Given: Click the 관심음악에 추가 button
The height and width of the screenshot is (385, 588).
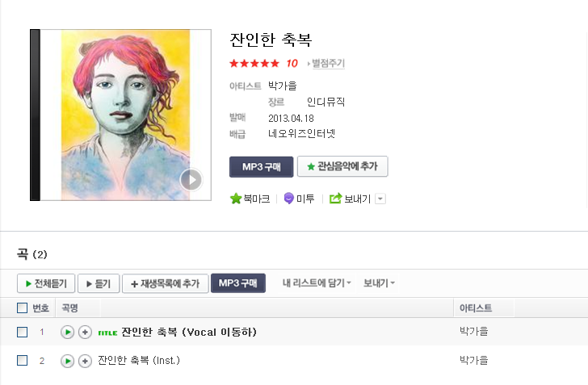Looking at the screenshot, I should (x=342, y=166).
